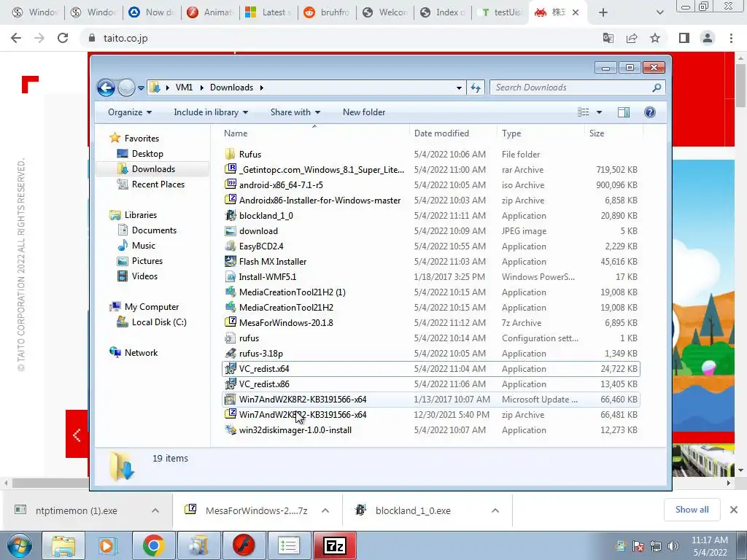Select Favorites in the navigation pane
The image size is (747, 560).
point(142,139)
